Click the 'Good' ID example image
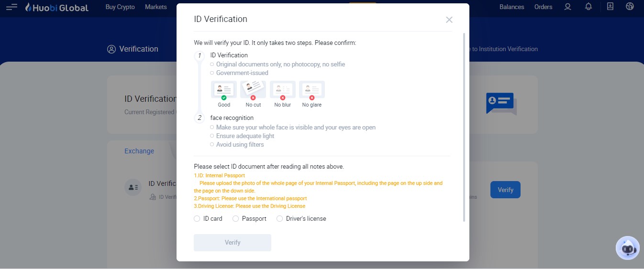644x269 pixels. [x=224, y=90]
